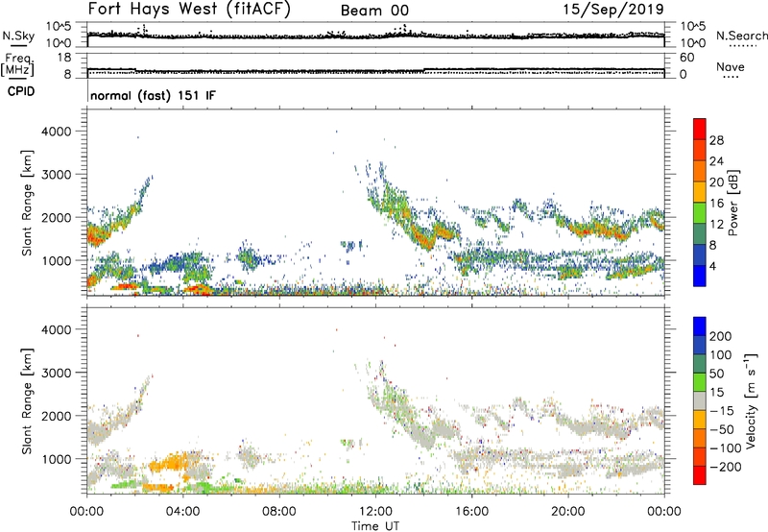Click the Slant Range label of power panel
768x532 pixels.
pos(27,203)
